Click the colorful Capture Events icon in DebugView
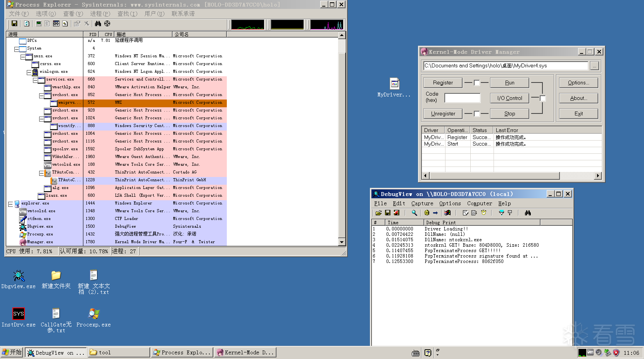This screenshot has width=644, height=359. [x=447, y=213]
